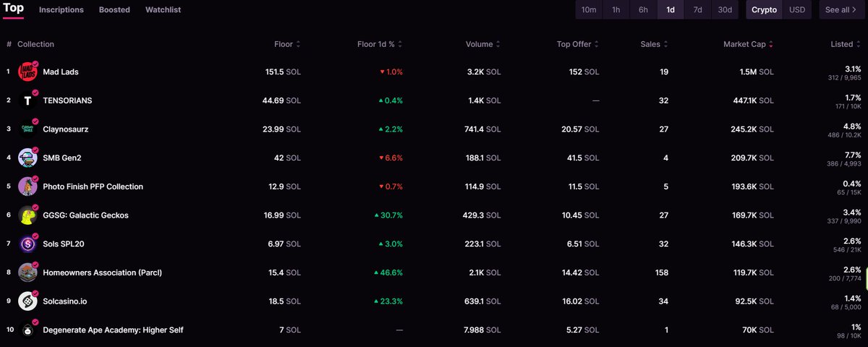Sort the table by Market Cap
Screen dimensions: 868x347
point(748,44)
